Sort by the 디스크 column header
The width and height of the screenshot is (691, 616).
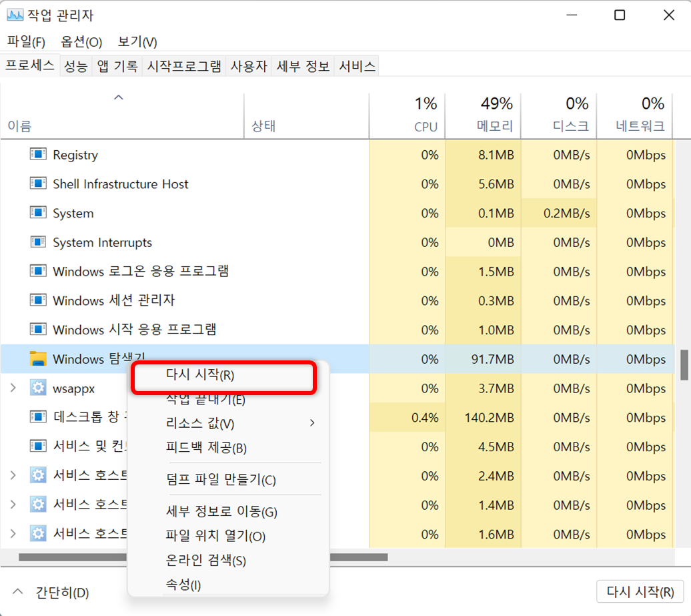(x=559, y=116)
